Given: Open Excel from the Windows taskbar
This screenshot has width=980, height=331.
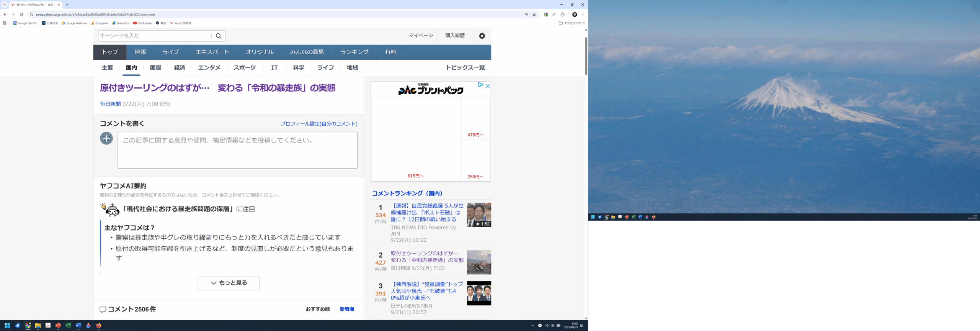Looking at the screenshot, I should pyautogui.click(x=68, y=326).
